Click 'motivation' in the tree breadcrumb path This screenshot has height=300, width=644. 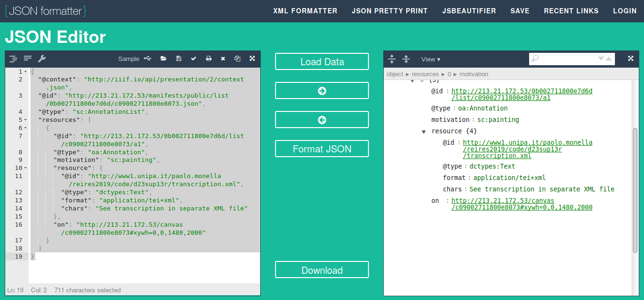(x=474, y=74)
